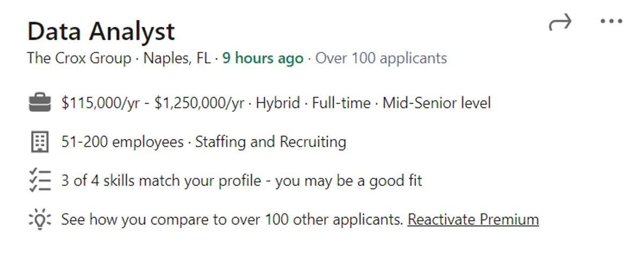Click the share arrow icon

click(x=560, y=23)
